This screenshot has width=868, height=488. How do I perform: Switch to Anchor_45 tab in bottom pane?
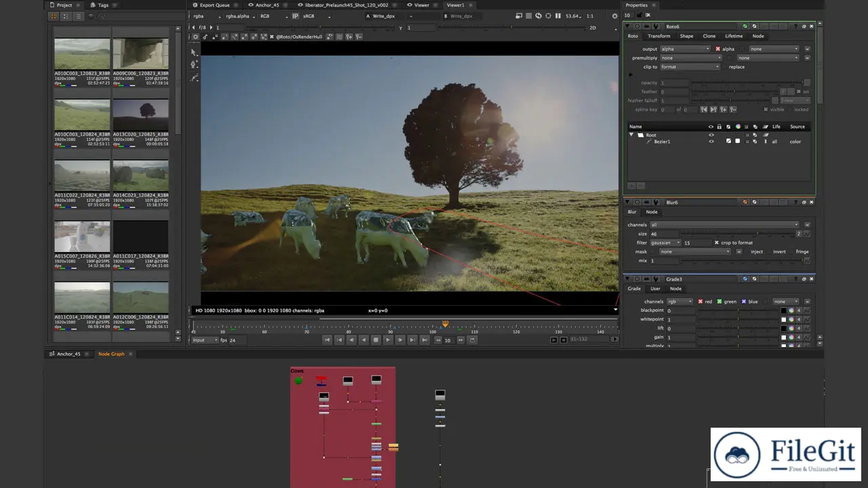tap(68, 354)
